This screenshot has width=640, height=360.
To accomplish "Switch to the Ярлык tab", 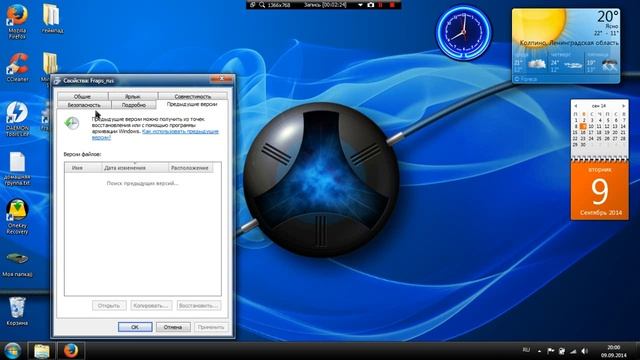I will [133, 96].
